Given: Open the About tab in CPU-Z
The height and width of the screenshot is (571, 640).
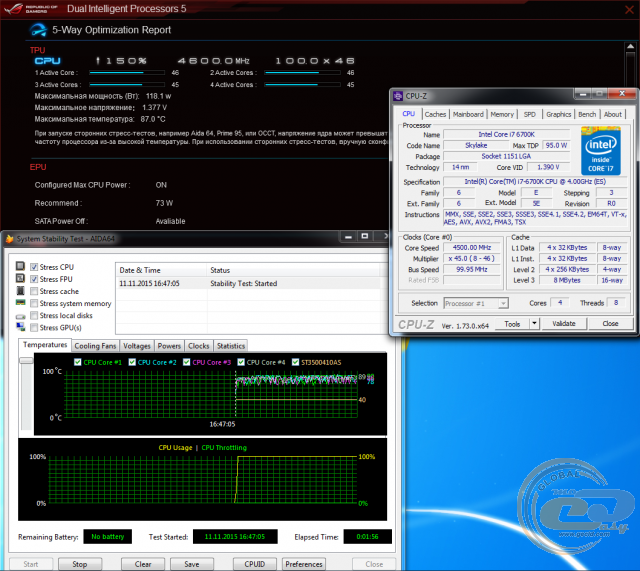Looking at the screenshot, I should (x=613, y=114).
